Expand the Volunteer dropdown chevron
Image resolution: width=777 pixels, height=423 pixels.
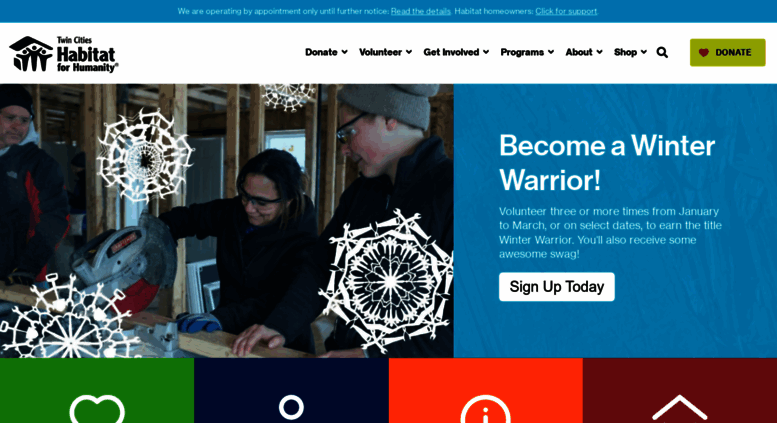click(x=409, y=52)
